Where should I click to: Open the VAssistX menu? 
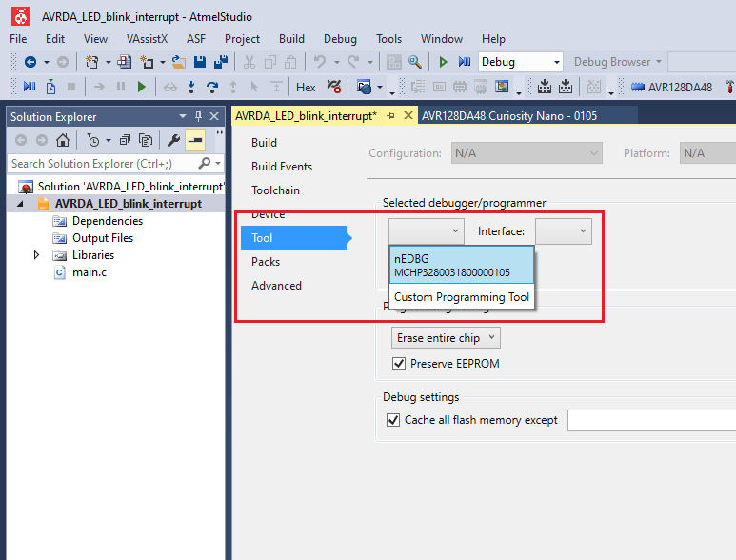click(x=147, y=39)
